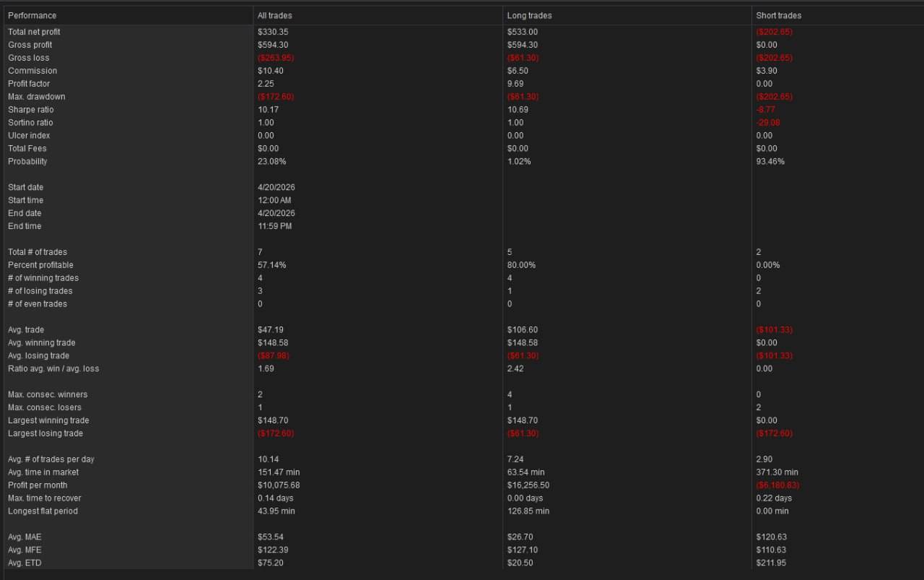Select the Percent profitable row label
Image resolution: width=924 pixels, height=580 pixels.
point(40,265)
